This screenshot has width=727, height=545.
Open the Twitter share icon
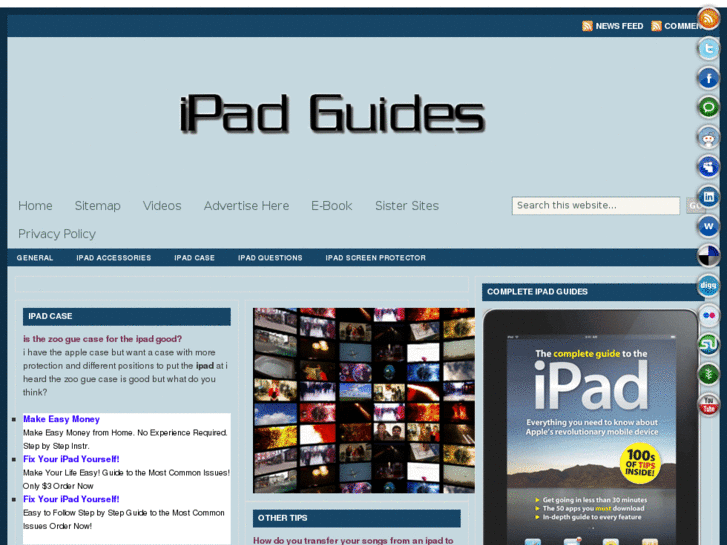pyautogui.click(x=708, y=49)
